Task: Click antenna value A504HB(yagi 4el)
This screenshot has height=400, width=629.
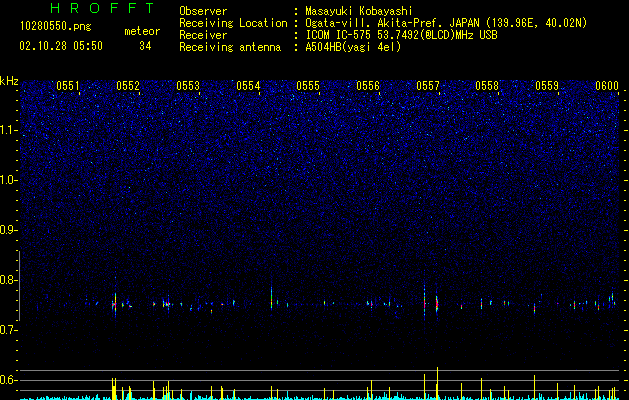Action: pos(353,47)
